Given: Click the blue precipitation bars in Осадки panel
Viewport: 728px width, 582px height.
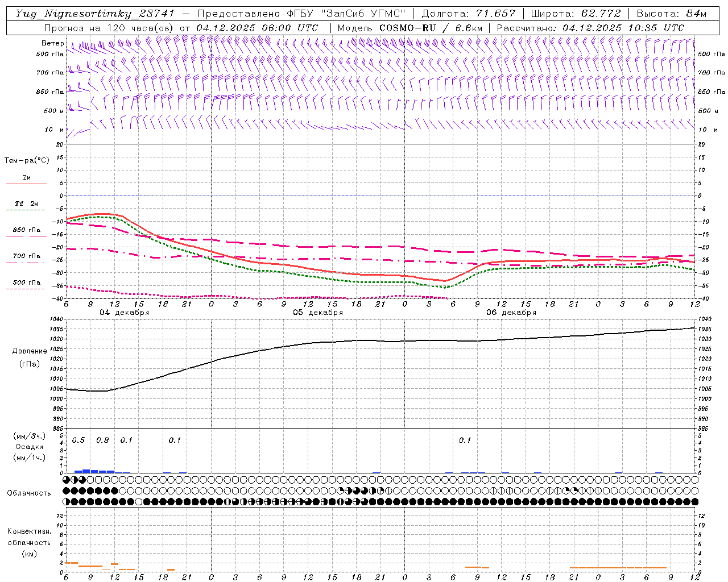Looking at the screenshot, I should click(x=94, y=471).
